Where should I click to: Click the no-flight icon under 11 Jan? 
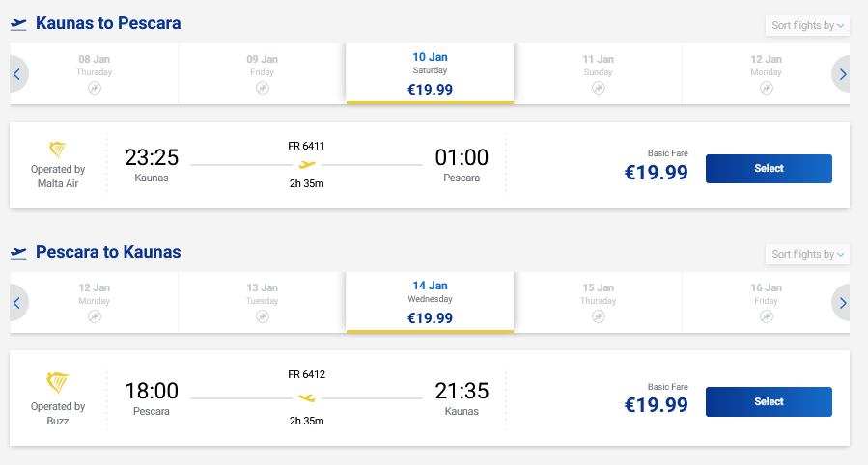coord(599,89)
